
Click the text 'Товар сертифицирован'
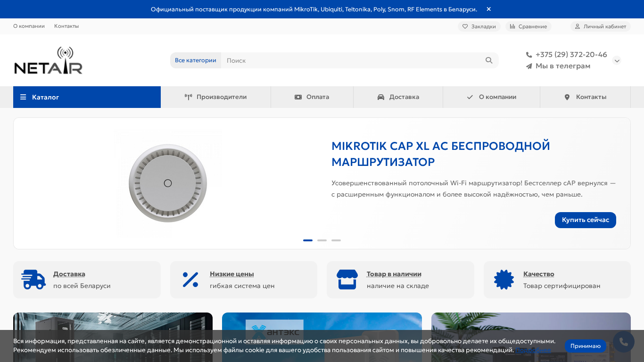(562, 286)
